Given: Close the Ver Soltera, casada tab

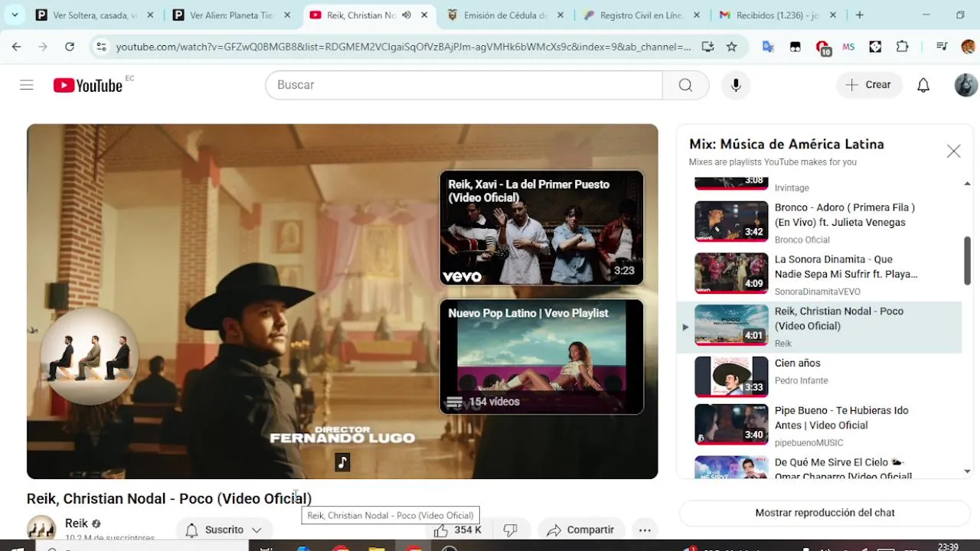Looking at the screenshot, I should point(150,15).
